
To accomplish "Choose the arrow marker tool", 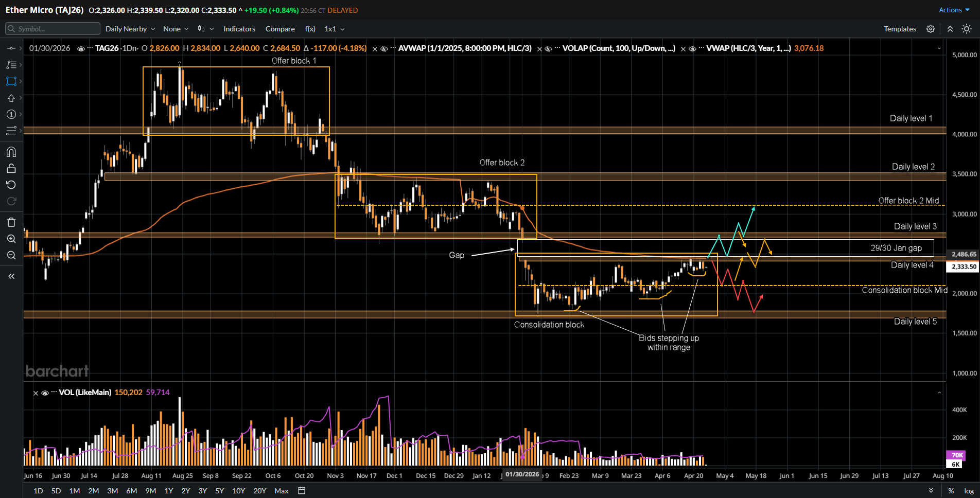I will (11, 98).
